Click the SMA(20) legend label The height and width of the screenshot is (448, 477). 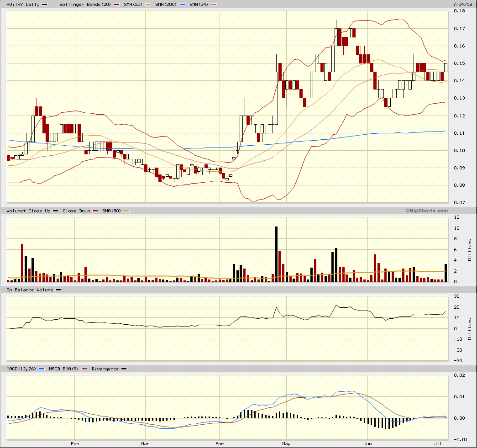133,5
